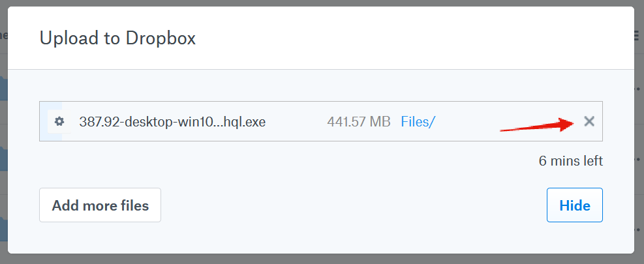
Task: Click the Upload to Dropbox title
Action: tap(117, 38)
